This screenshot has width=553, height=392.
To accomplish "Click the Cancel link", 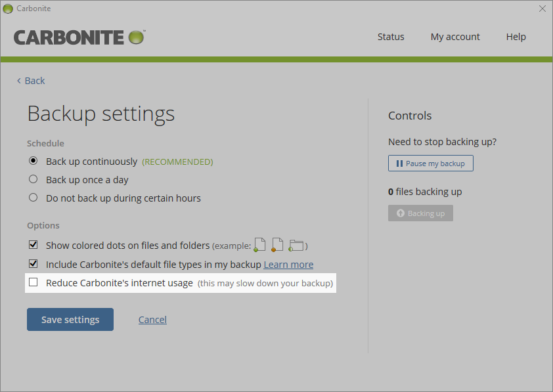I will [x=152, y=319].
